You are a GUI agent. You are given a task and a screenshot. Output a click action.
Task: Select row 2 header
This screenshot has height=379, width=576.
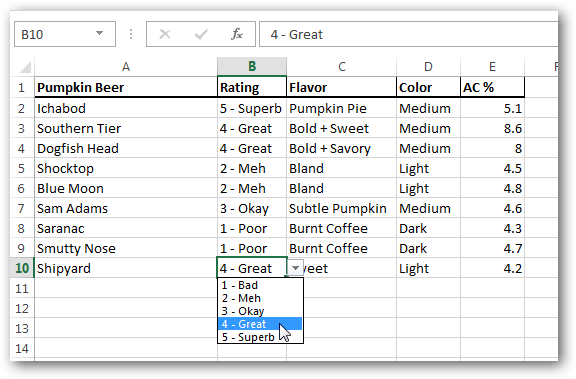22,108
